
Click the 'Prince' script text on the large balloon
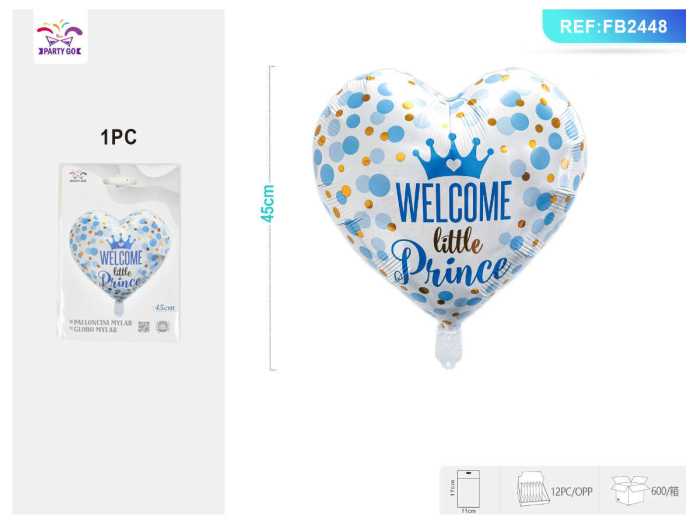(450, 266)
